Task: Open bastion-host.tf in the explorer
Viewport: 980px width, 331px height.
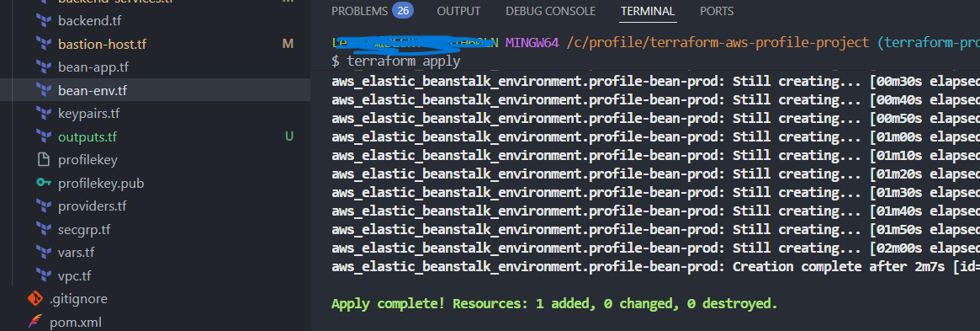Action: tap(102, 45)
